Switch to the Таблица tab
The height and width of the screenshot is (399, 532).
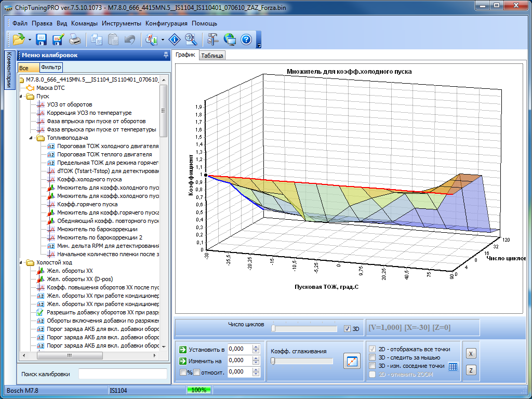[212, 56]
